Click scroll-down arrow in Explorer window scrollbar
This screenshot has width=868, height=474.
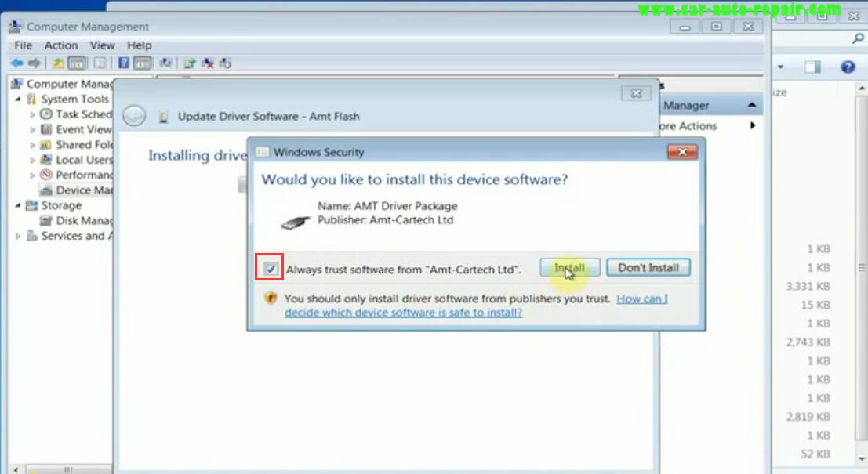(862, 458)
